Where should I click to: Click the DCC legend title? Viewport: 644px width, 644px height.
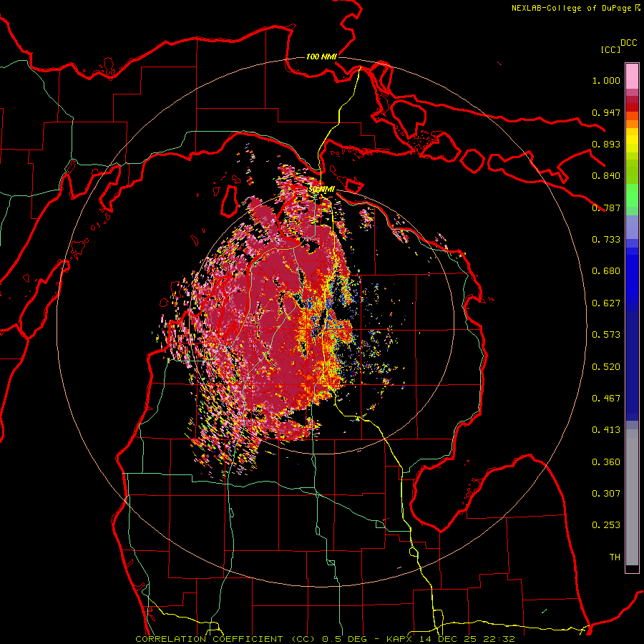628,42
